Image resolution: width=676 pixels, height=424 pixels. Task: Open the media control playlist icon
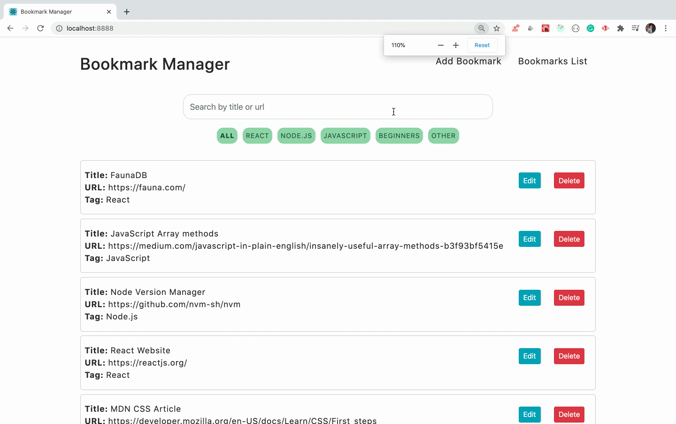[635, 28]
